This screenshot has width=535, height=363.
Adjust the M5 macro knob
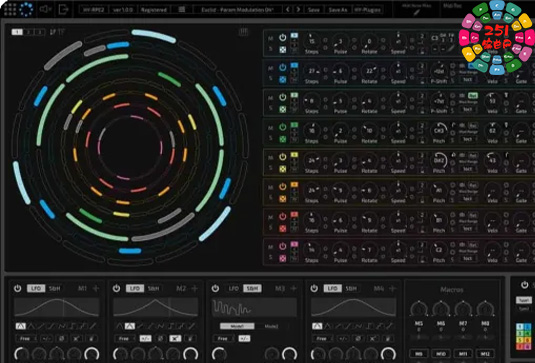point(419,309)
